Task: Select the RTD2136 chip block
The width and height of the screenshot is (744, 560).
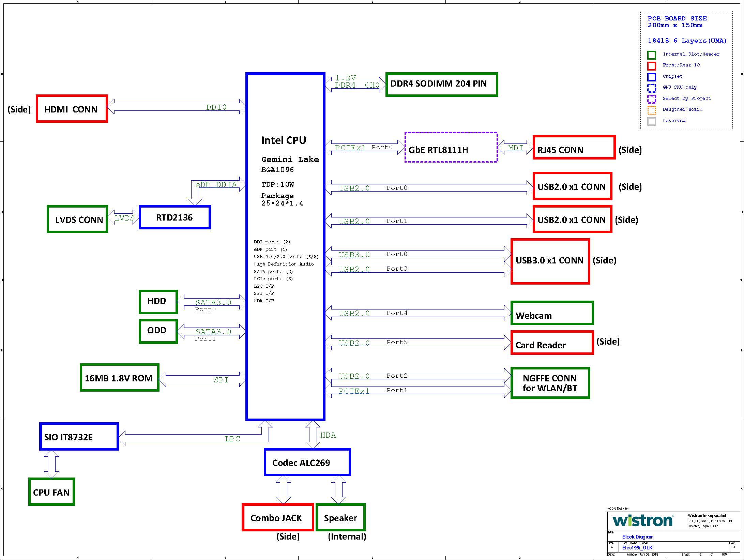Action: (x=174, y=217)
